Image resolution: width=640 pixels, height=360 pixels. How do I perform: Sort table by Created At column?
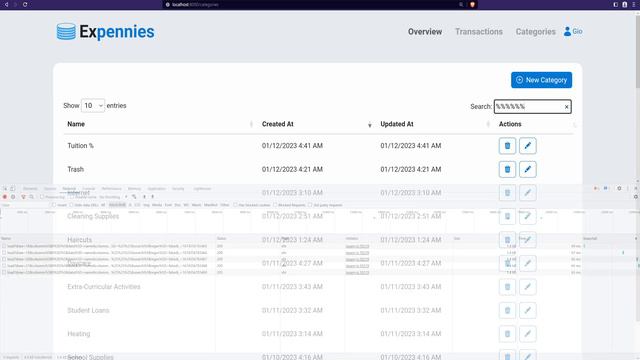(x=317, y=124)
